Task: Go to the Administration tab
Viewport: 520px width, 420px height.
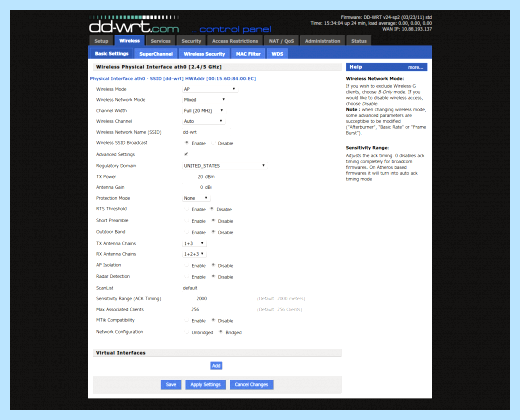Action: pyautogui.click(x=322, y=41)
